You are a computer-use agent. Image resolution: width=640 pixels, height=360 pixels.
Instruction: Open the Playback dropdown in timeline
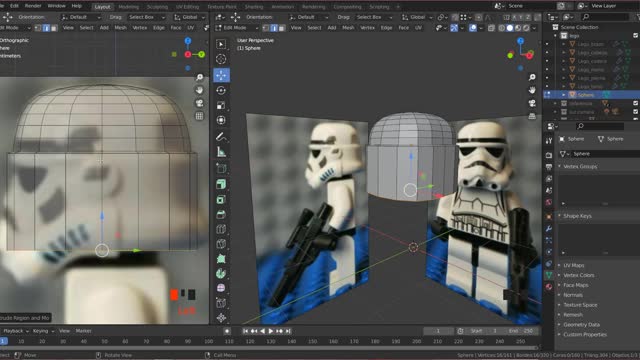point(16,331)
